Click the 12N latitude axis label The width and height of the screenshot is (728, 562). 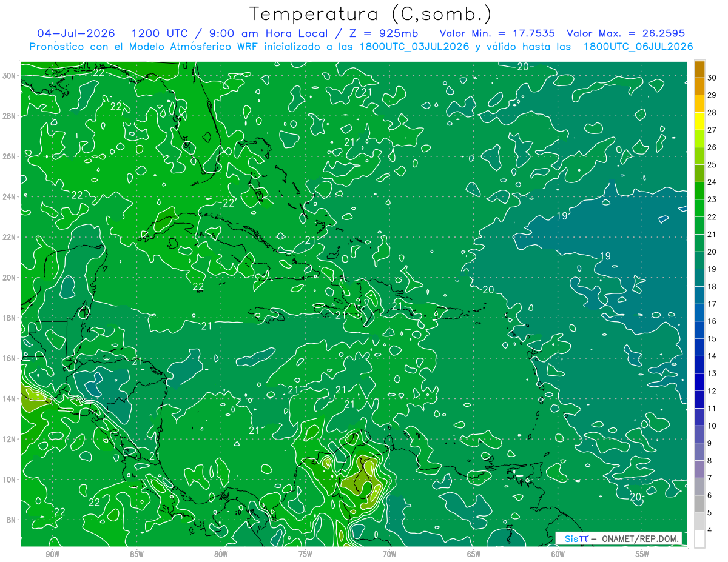(x=10, y=439)
